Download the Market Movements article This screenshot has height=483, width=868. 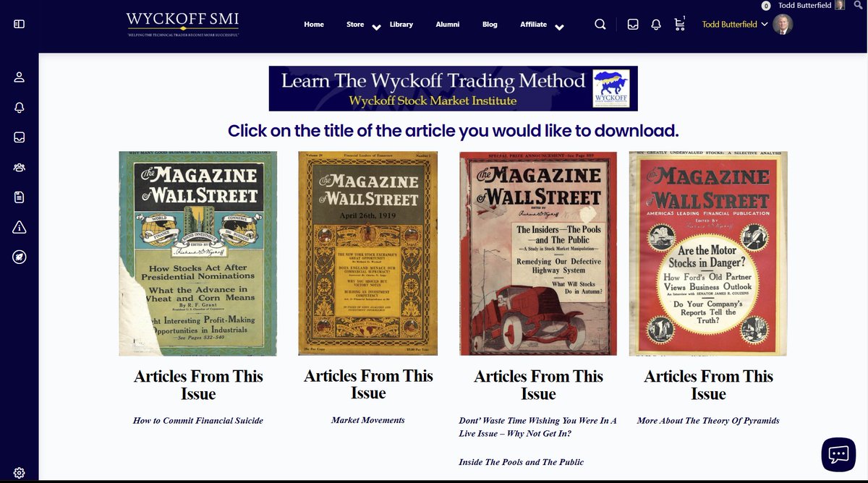(368, 419)
